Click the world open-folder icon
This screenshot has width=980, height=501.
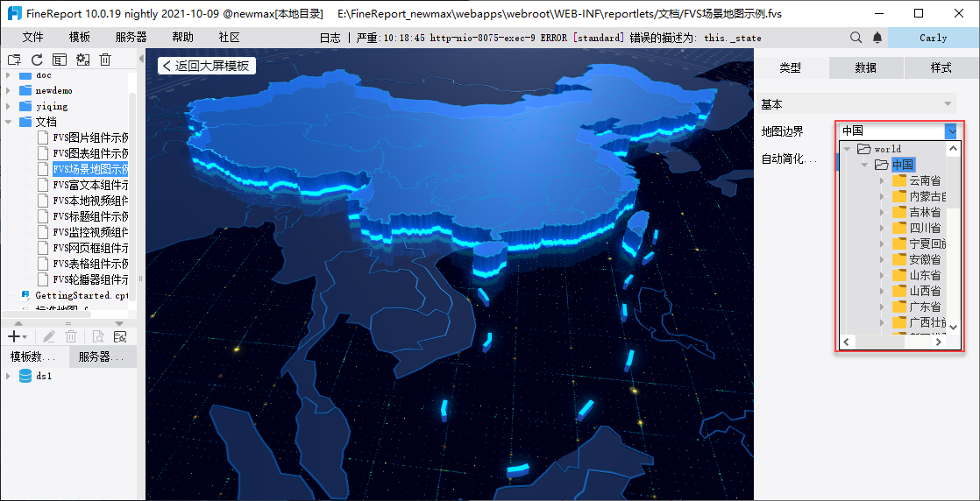pos(863,149)
